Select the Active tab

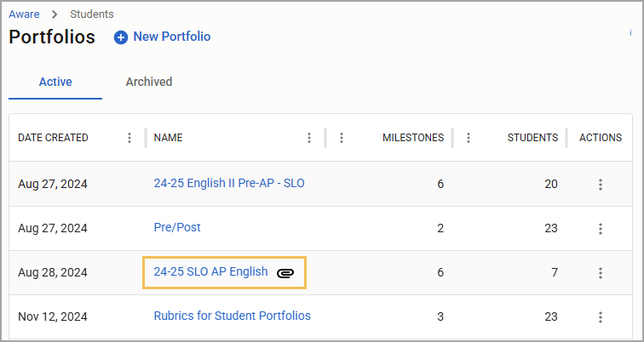tap(55, 82)
